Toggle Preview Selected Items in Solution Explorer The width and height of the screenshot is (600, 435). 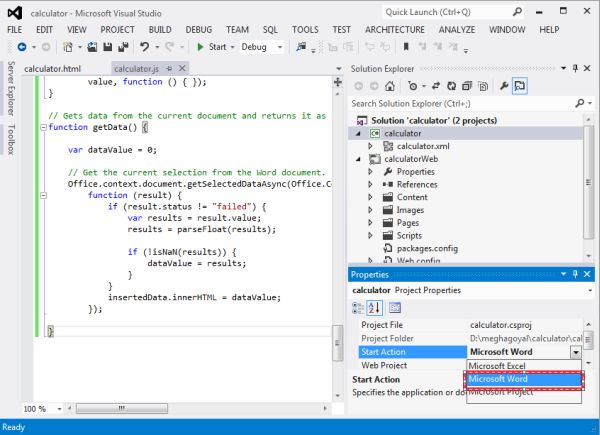click(521, 86)
